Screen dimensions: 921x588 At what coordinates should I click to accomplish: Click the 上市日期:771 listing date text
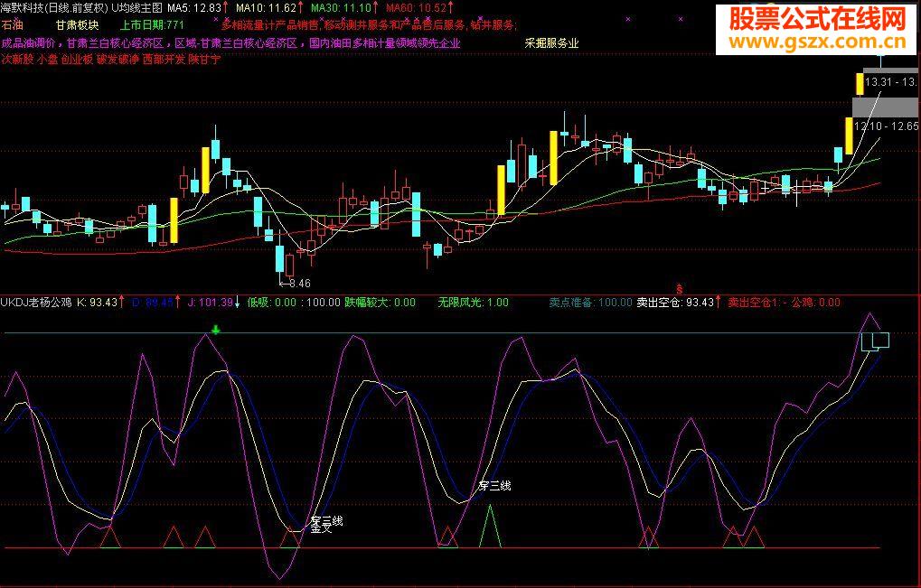tap(152, 25)
